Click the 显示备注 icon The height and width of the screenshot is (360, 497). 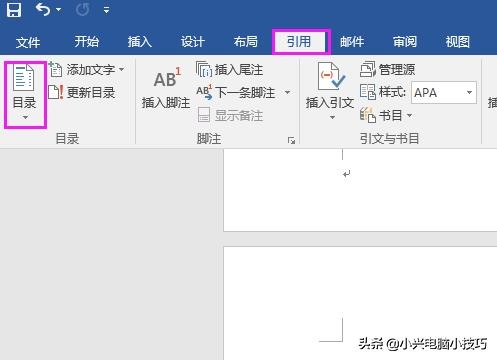tap(204, 114)
